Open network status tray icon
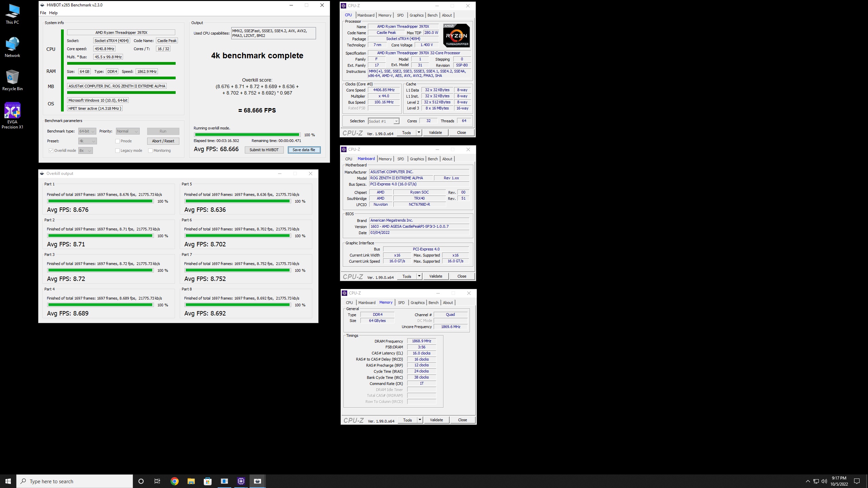 click(816, 481)
